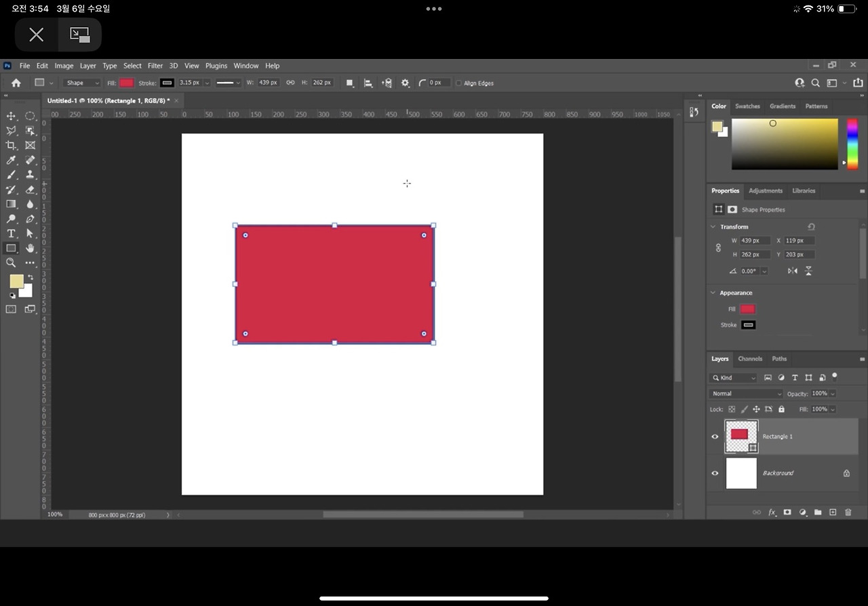Collapse the Appearance section
The width and height of the screenshot is (868, 606).
pos(713,293)
